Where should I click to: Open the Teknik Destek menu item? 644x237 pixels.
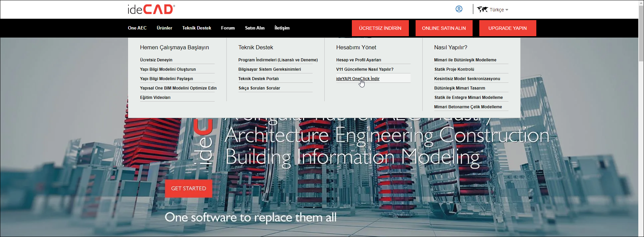click(197, 28)
